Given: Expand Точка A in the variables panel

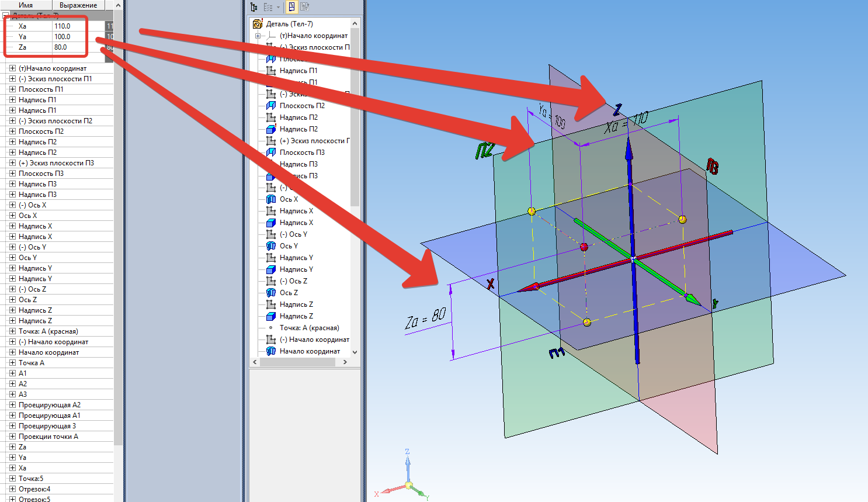Looking at the screenshot, I should pos(12,363).
